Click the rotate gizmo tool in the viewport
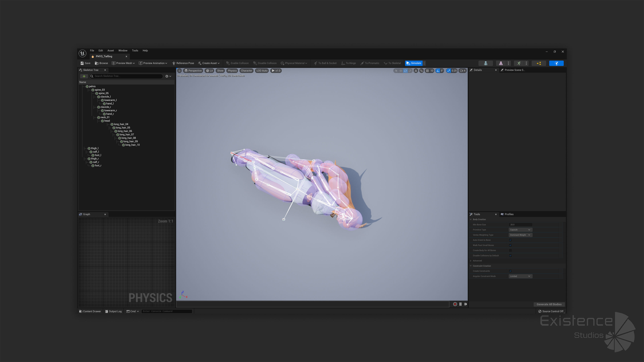 [x=406, y=71]
